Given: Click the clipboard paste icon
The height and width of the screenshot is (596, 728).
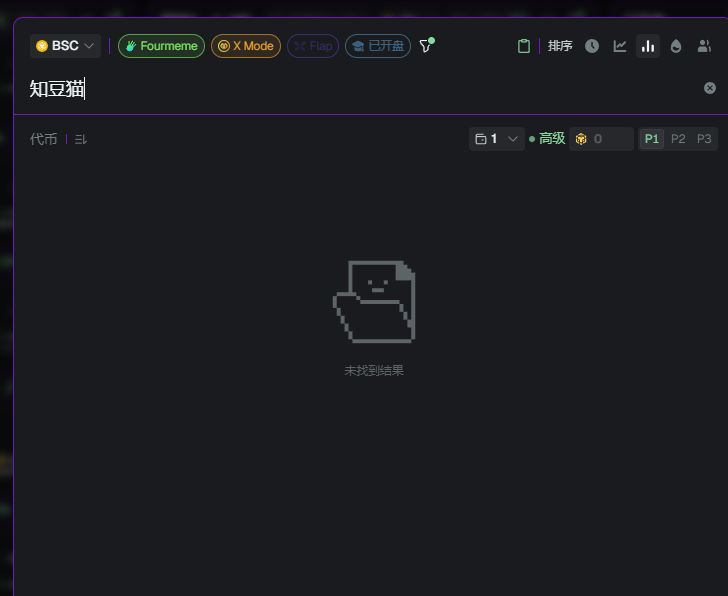Looking at the screenshot, I should pyautogui.click(x=524, y=46).
